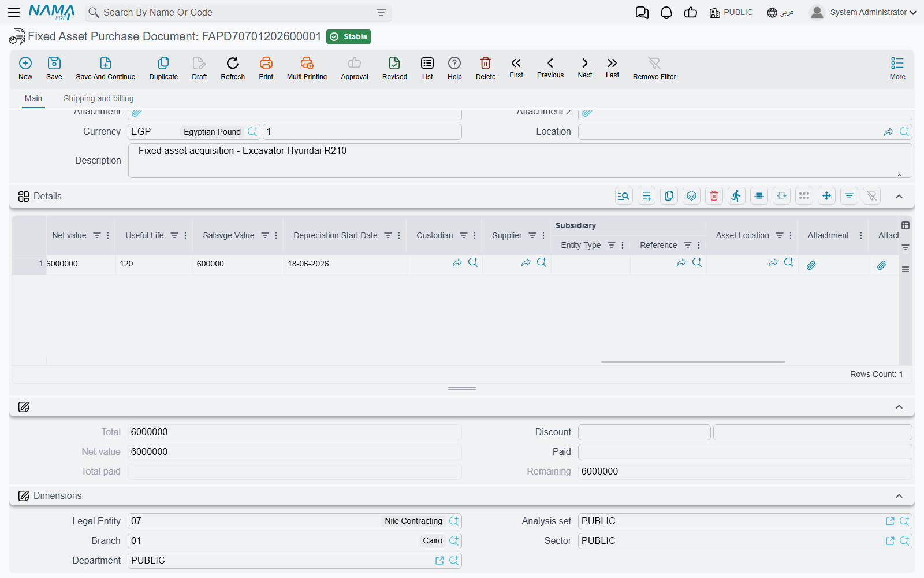Viewport: 924px width, 578px height.
Task: Collapse the Dimensions section
Action: pos(899,496)
